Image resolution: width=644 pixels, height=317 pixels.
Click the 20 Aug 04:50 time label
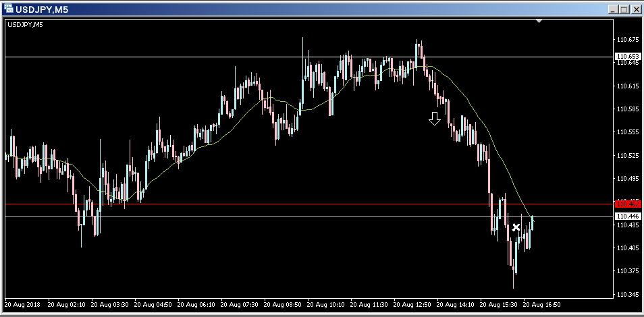pyautogui.click(x=153, y=305)
